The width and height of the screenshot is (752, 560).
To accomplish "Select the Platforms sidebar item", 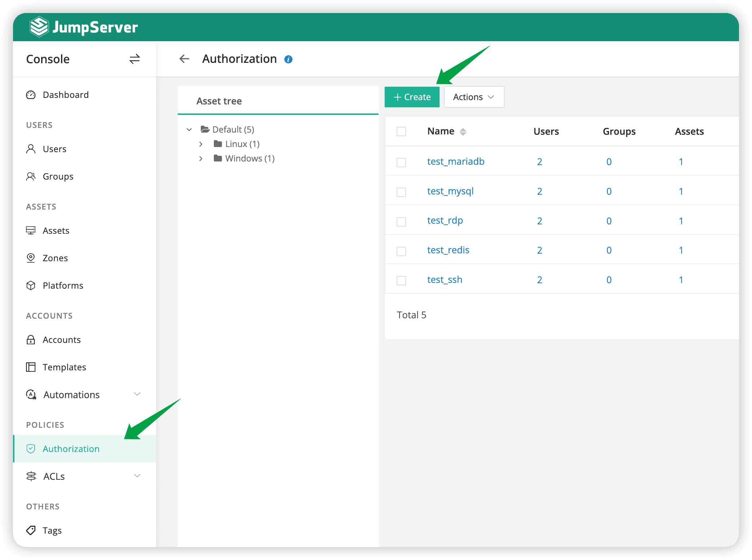I will click(63, 285).
